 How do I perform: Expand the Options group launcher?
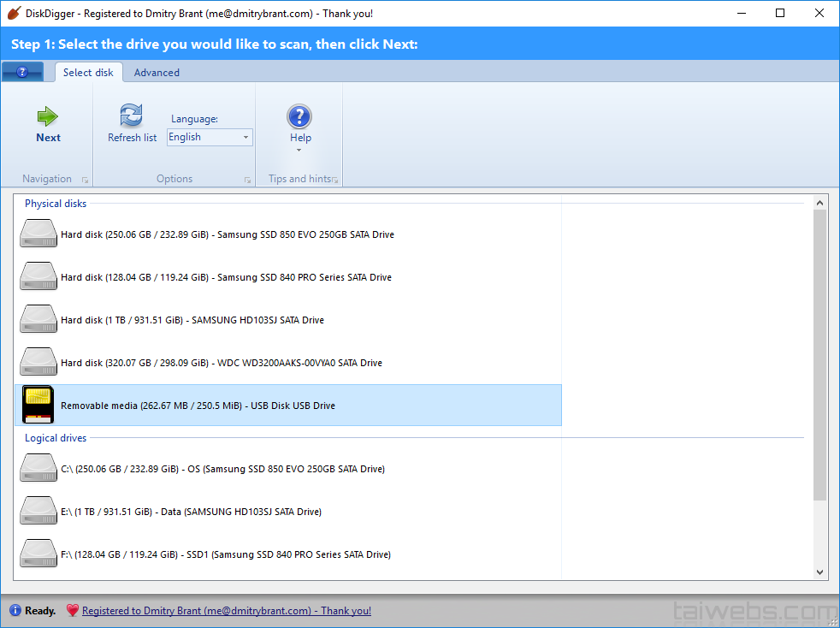click(247, 180)
